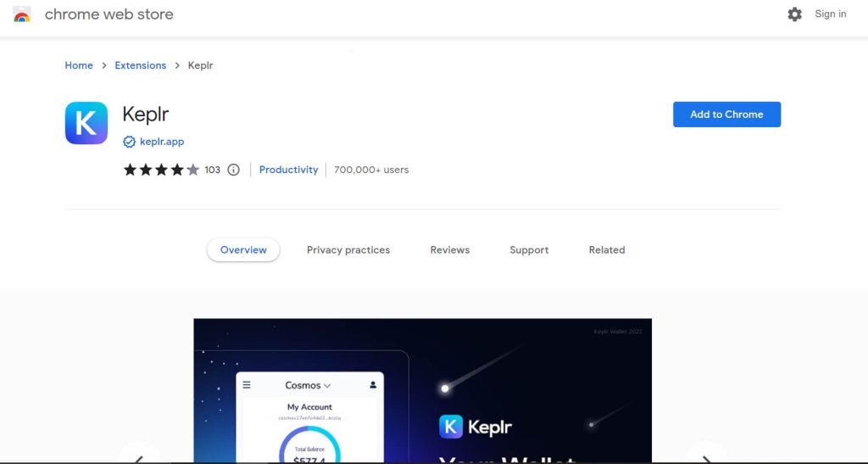868x464 pixels.
Task: Click the 103 ratings count
Action: pyautogui.click(x=213, y=170)
